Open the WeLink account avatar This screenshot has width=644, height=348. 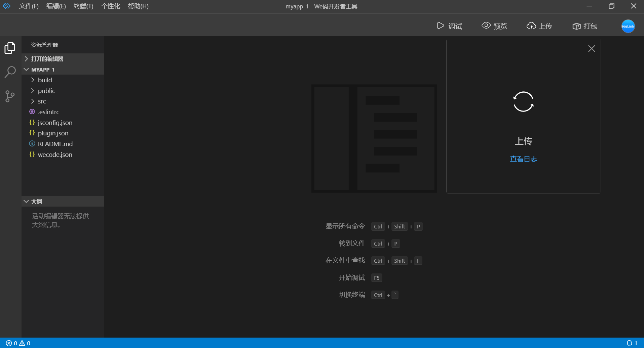(628, 26)
